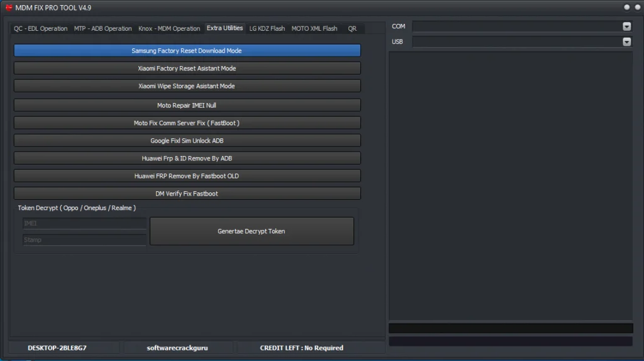Click the MDM Fix Pro Tool app icon
This screenshot has width=644, height=361.
click(9, 8)
